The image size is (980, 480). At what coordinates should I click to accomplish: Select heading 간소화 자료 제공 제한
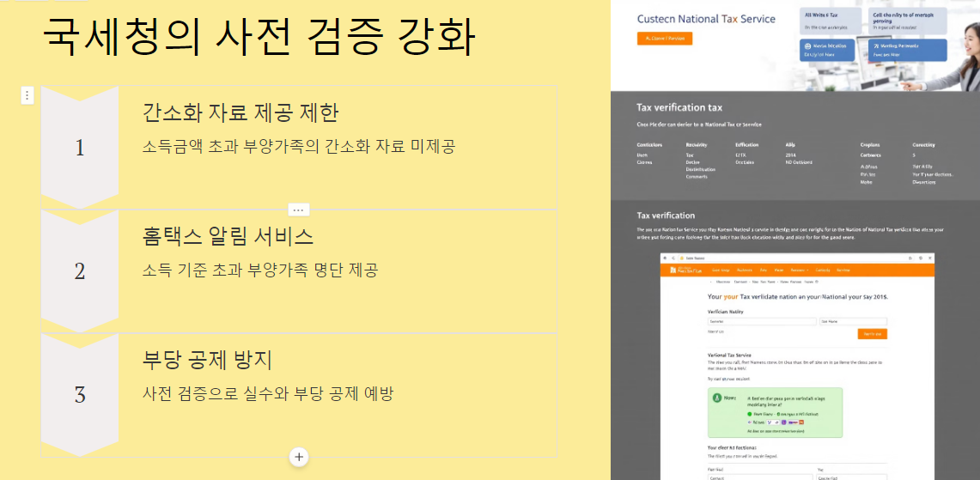click(240, 113)
